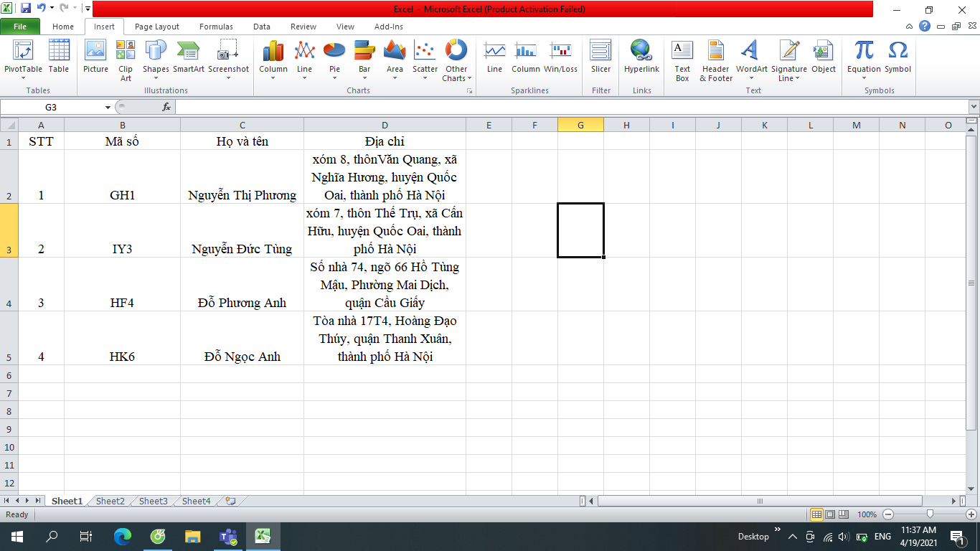Select column D header
This screenshot has height=551, width=980.
click(385, 125)
